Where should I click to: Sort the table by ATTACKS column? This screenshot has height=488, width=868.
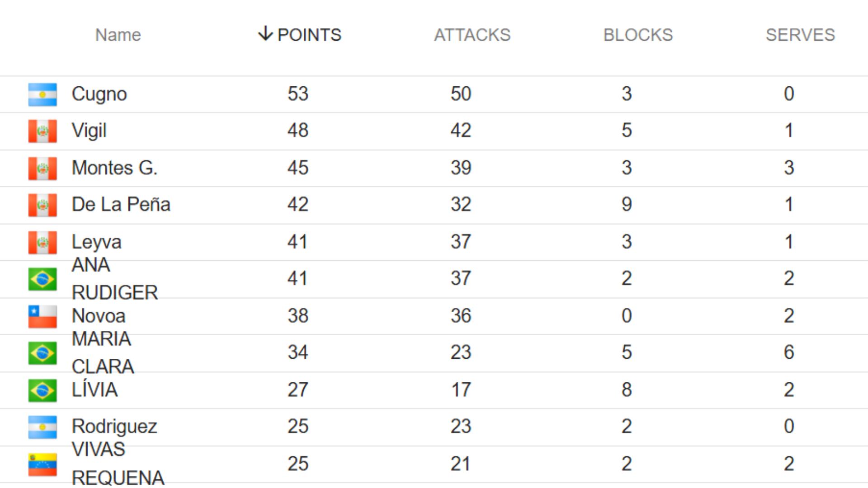coord(472,35)
